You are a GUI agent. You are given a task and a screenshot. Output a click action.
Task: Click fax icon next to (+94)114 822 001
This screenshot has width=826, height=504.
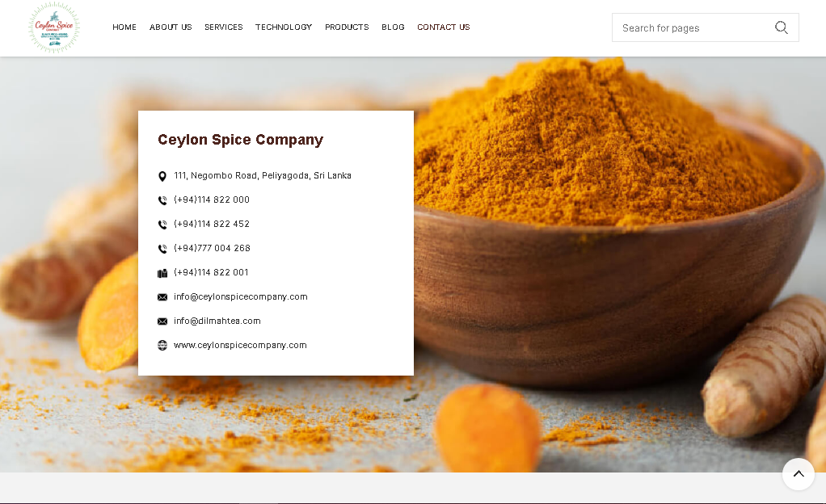coord(162,273)
